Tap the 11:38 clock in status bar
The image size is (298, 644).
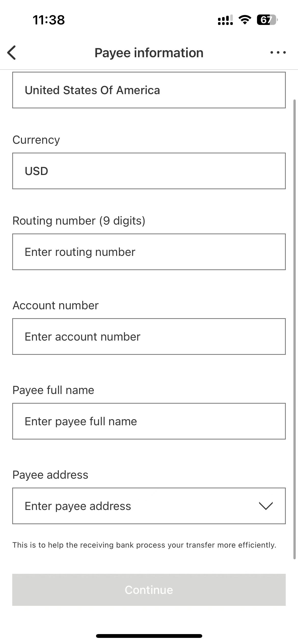(49, 20)
